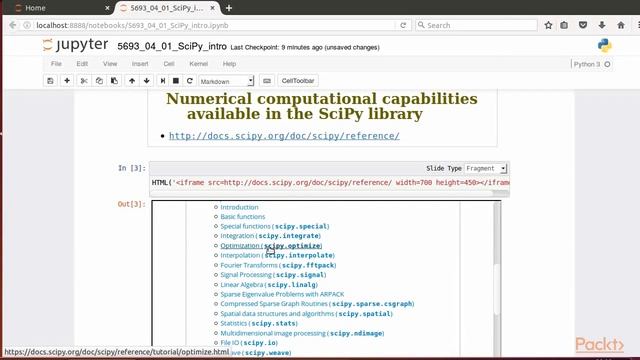
Task: Open File IO scipy.io link
Action: [249, 343]
